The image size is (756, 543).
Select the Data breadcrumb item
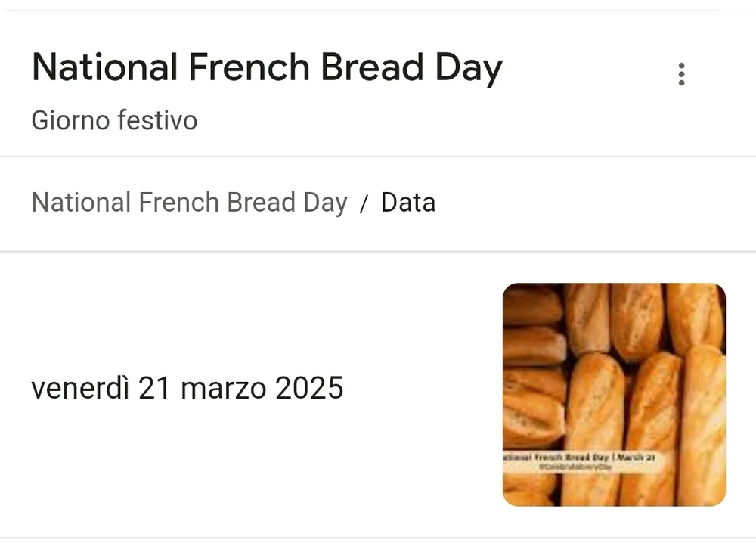pyautogui.click(x=408, y=203)
